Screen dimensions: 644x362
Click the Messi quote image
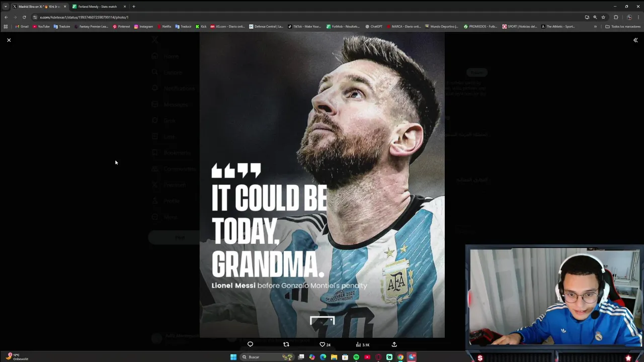pyautogui.click(x=322, y=185)
